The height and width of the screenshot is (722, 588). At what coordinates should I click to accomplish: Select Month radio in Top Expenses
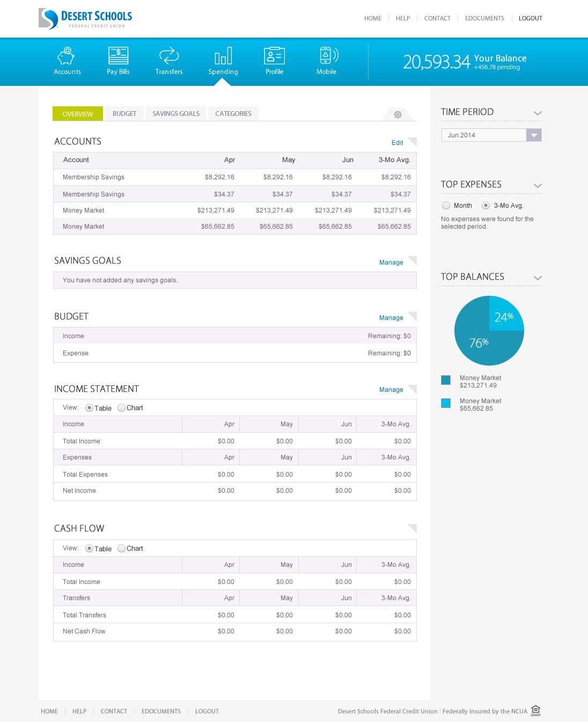[x=446, y=206]
